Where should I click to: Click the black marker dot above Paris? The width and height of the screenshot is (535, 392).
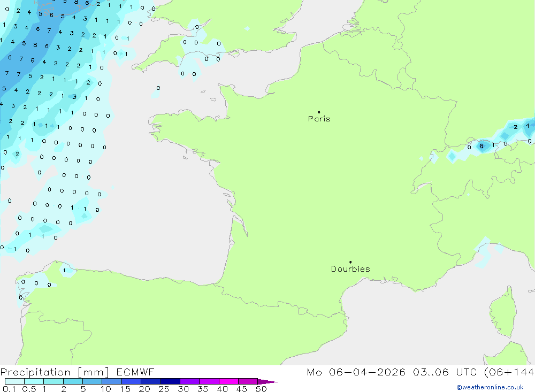(x=319, y=112)
